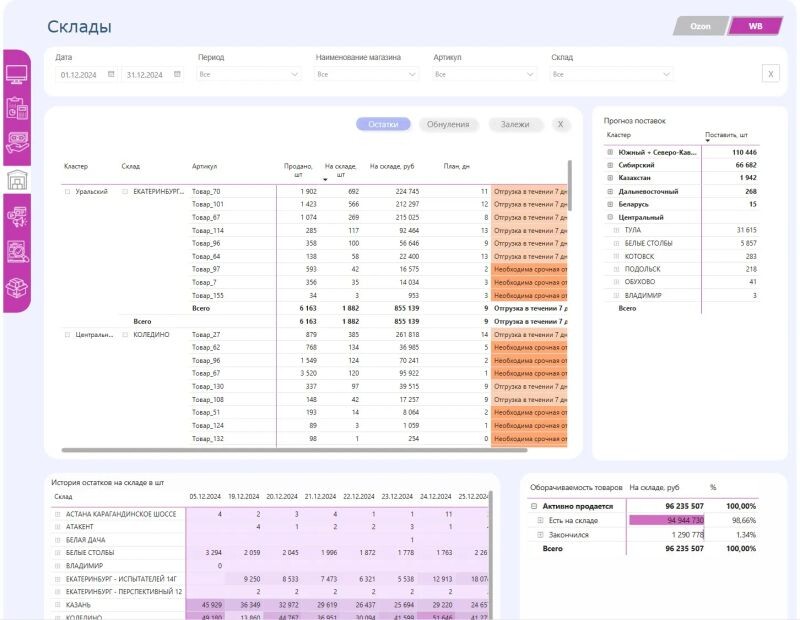Image resolution: width=800 pixels, height=620 pixels.
Task: Open the magnifier analytics sidebar icon
Action: point(17,252)
